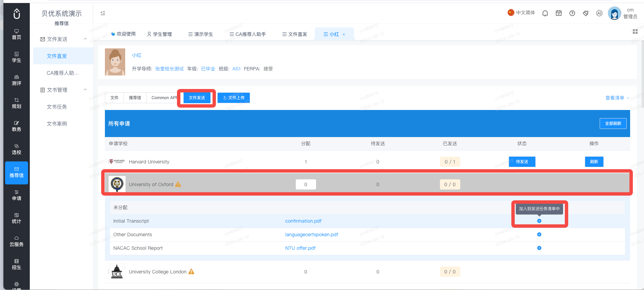Open the tab grid icon at right

[635, 31]
